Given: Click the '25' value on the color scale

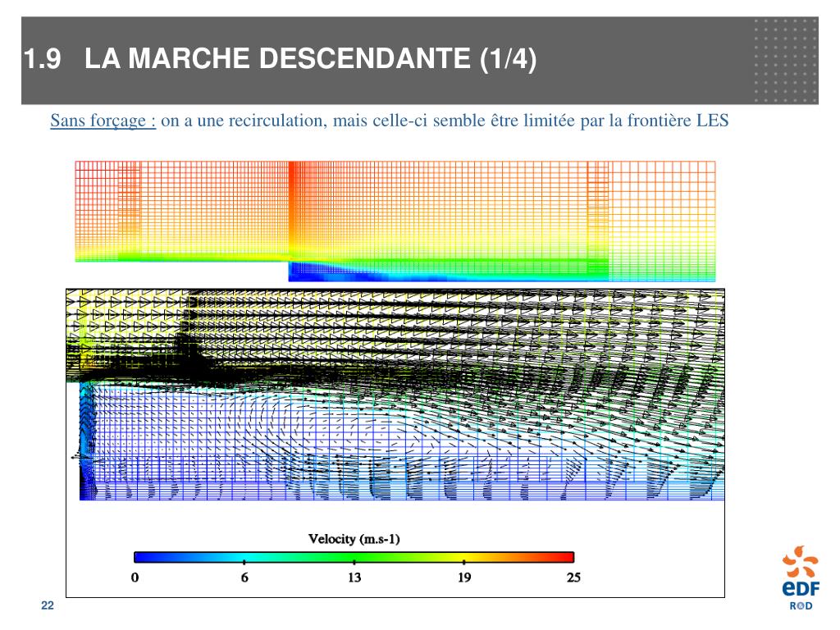Looking at the screenshot, I should (573, 577).
